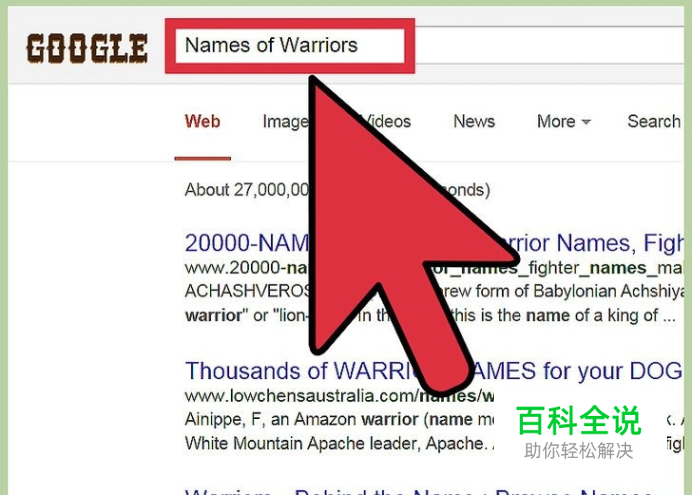Screen dimensions: 692x495
Task: Open the 20000-NAMES warrior names result
Action: point(434,243)
